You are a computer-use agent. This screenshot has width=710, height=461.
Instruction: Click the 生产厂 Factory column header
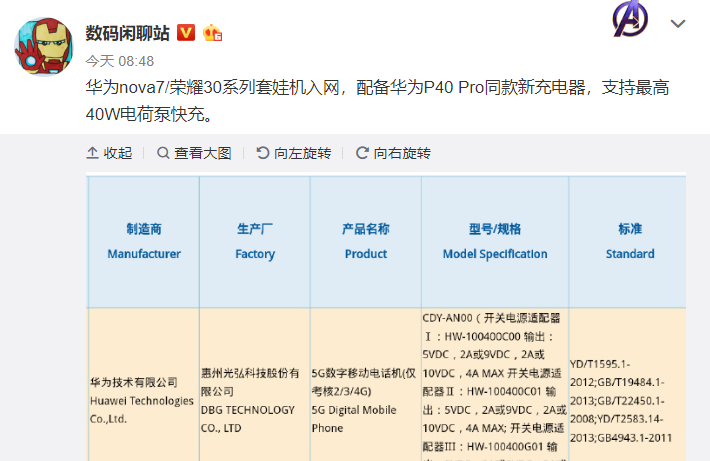[255, 242]
